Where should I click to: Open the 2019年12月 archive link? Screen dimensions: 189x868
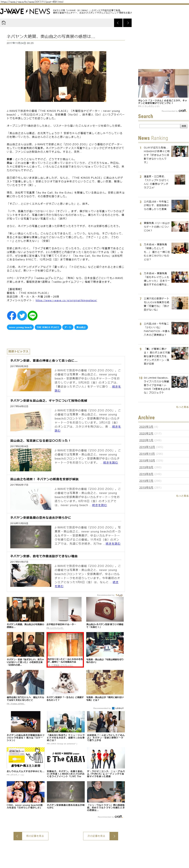point(147,447)
